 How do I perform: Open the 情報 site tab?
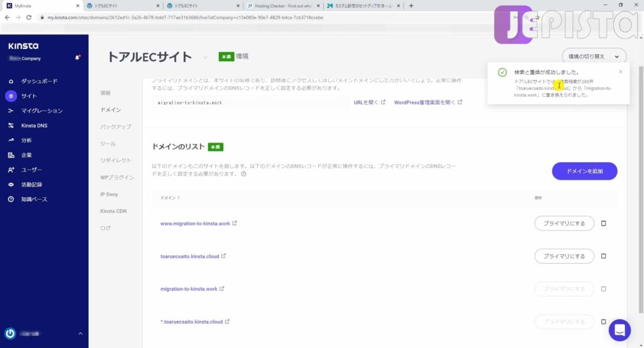pyautogui.click(x=106, y=93)
